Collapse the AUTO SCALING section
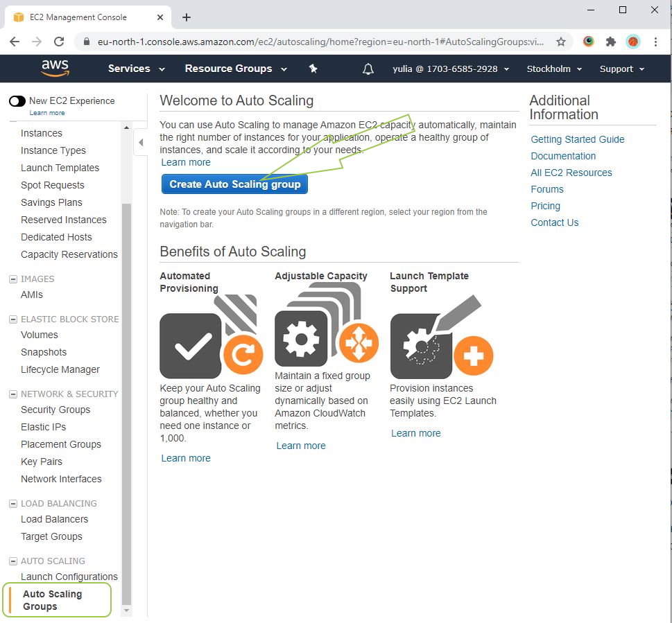Screen dimensions: 672x623 [13, 561]
